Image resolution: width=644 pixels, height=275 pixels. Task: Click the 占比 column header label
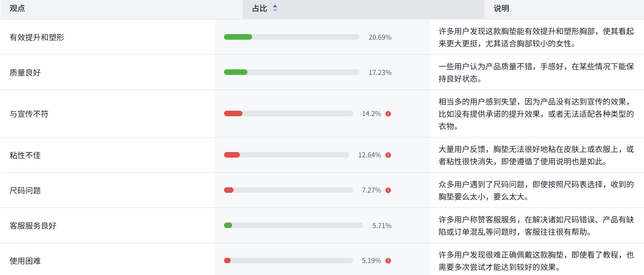(260, 8)
